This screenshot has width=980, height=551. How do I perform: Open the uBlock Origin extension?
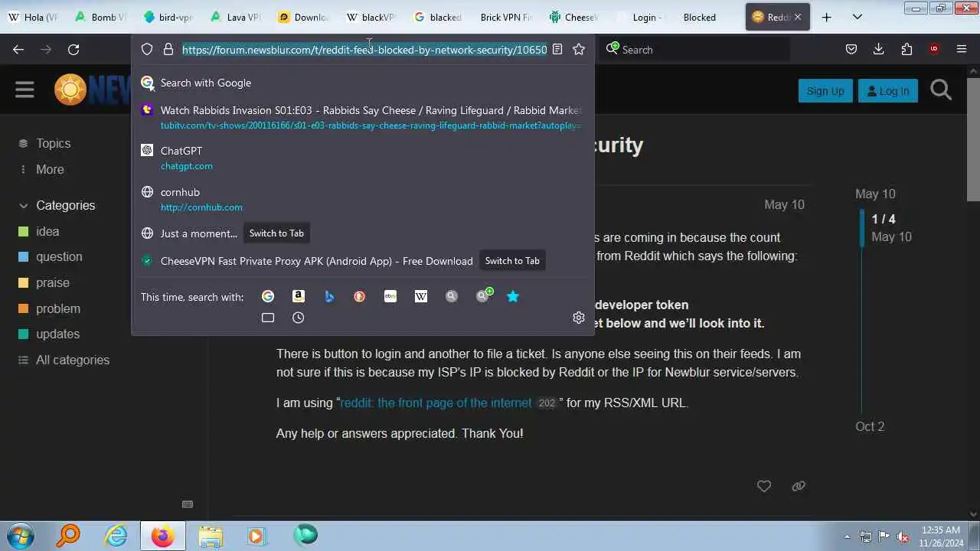pos(934,49)
